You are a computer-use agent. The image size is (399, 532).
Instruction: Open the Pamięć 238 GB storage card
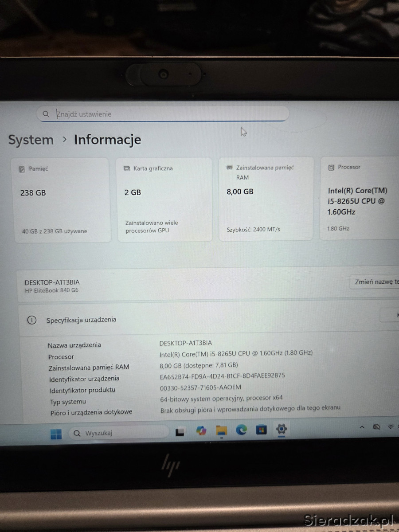pos(62,200)
